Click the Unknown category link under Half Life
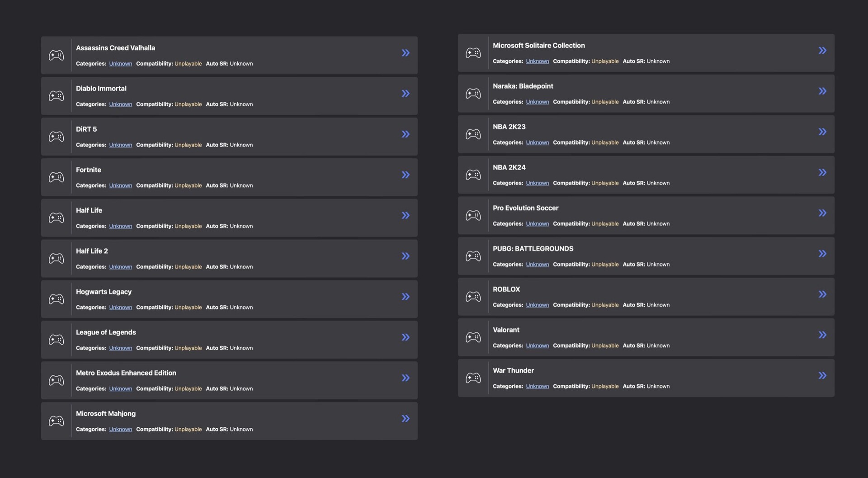Viewport: 868px width, 478px height. [120, 226]
